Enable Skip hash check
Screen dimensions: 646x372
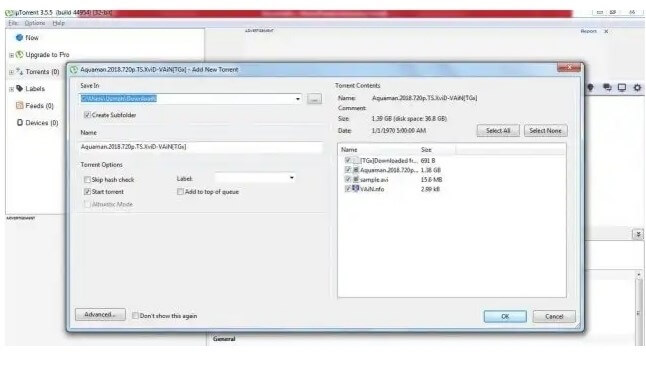87,180
